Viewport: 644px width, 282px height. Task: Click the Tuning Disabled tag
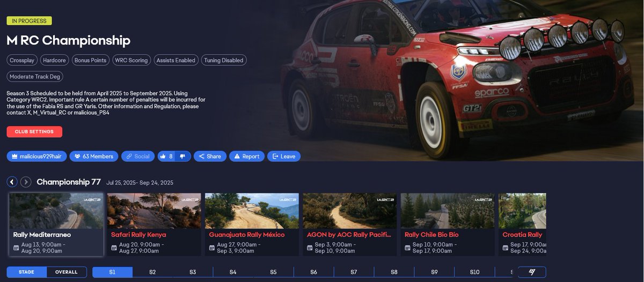(x=224, y=61)
